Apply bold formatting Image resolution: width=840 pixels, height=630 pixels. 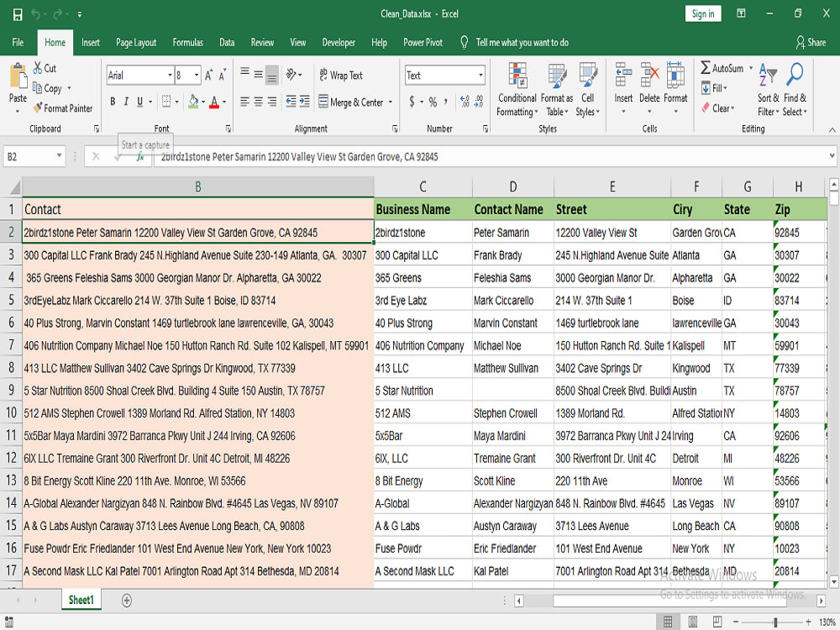(112, 100)
